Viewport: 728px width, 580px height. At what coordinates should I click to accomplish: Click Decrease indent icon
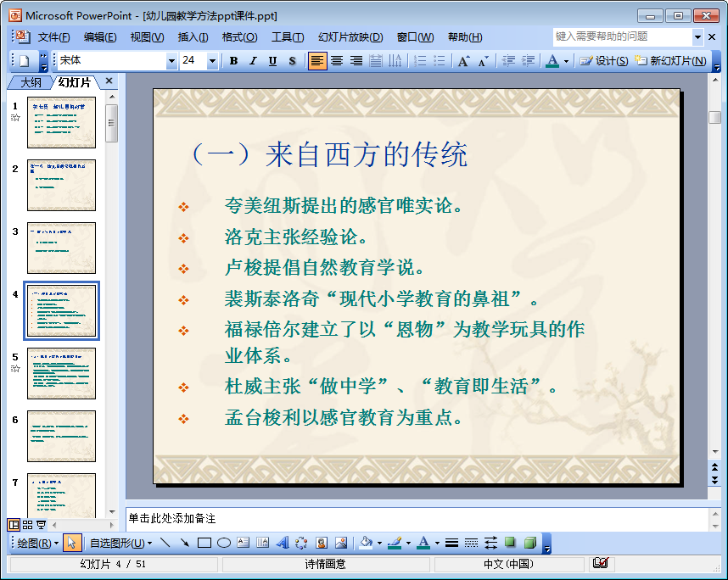(508, 61)
